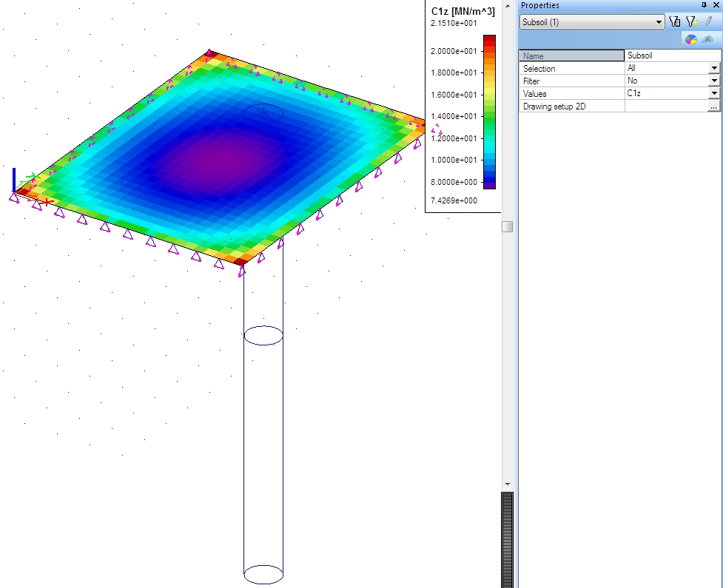Click the pencil edit icon in Properties
The image size is (723, 588).
tap(708, 22)
